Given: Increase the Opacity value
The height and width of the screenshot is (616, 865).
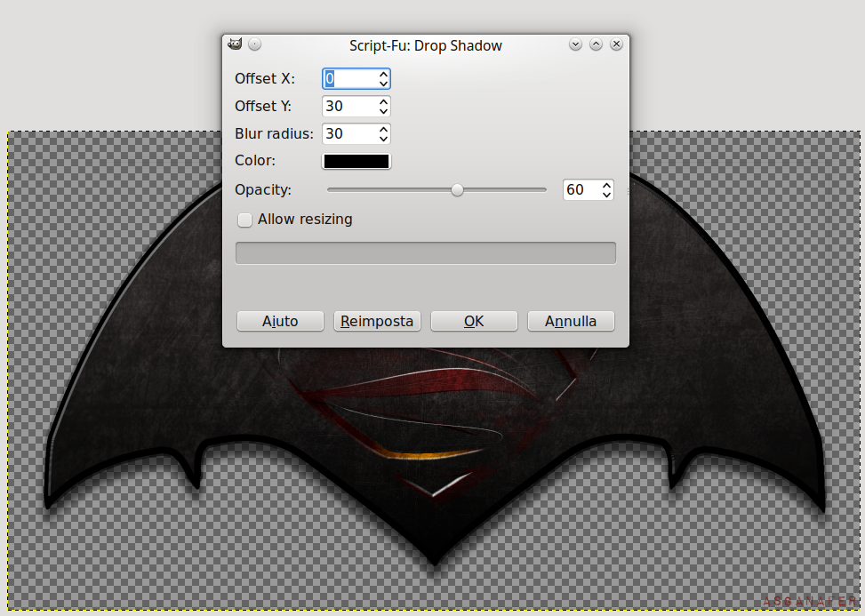Looking at the screenshot, I should pyautogui.click(x=607, y=185).
